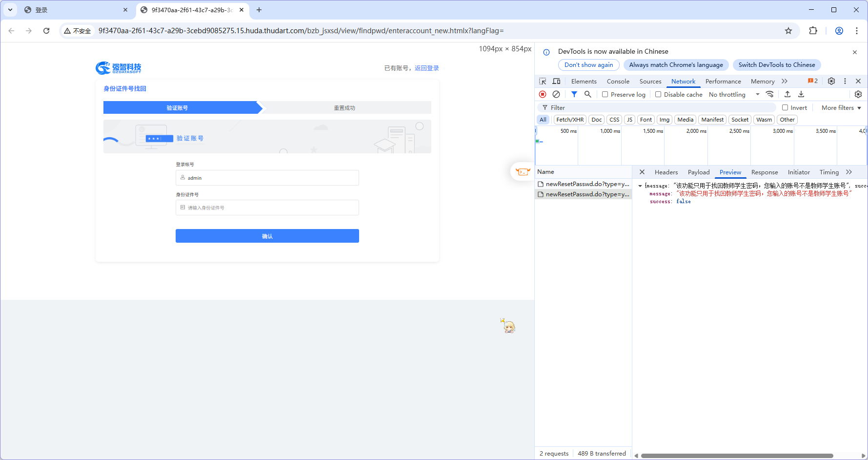Click the 身份证件号 input field

pos(267,208)
